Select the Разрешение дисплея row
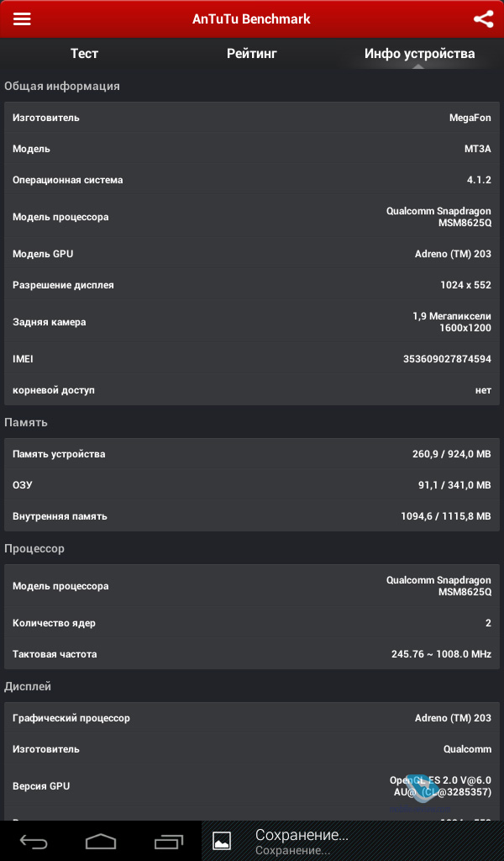Viewport: 504px width, 861px height. (252, 285)
